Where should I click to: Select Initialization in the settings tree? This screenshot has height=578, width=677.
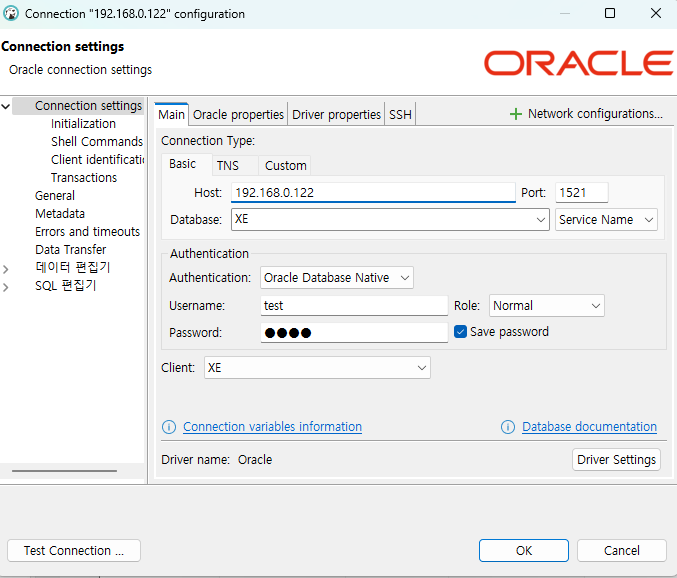click(x=83, y=124)
